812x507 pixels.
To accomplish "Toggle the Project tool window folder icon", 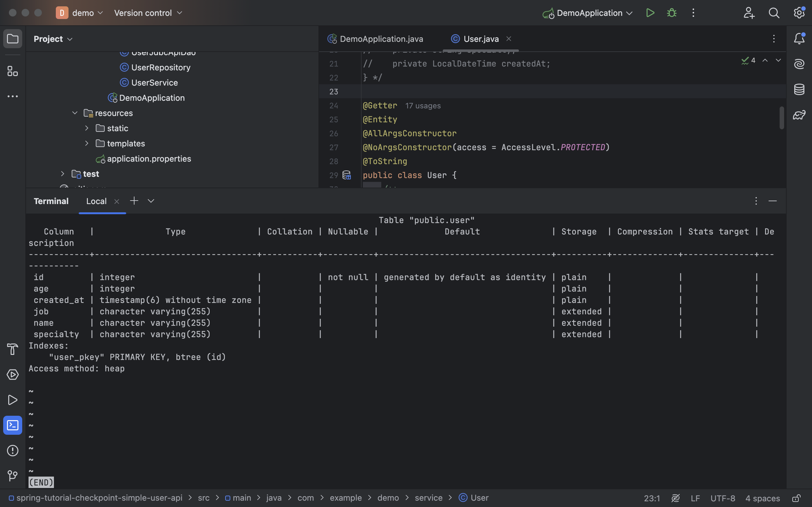I will point(12,39).
